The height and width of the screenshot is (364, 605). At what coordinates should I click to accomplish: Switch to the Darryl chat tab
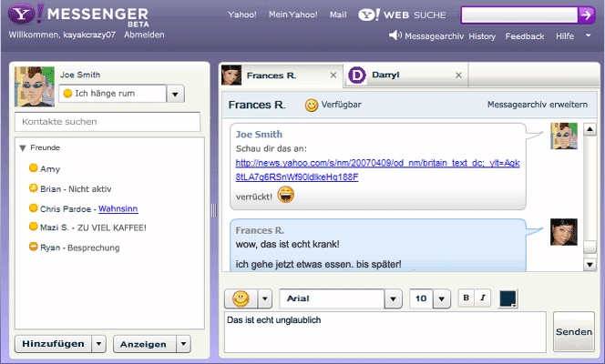[405, 76]
